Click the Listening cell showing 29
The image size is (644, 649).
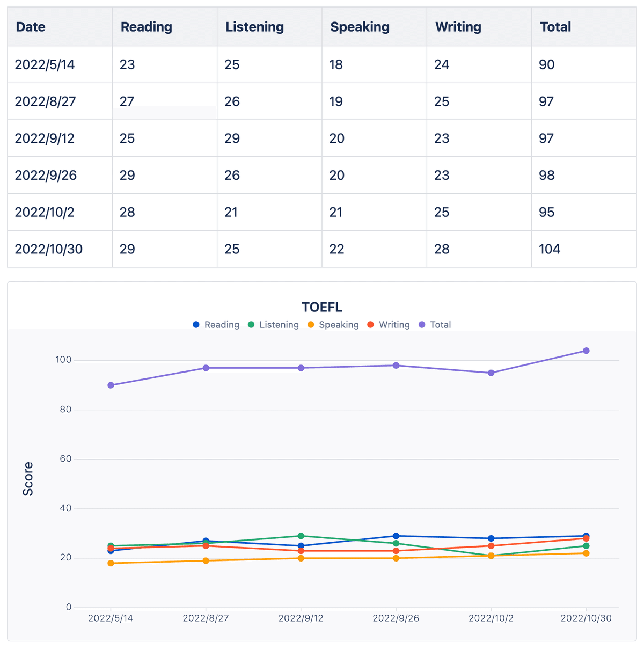click(x=269, y=138)
